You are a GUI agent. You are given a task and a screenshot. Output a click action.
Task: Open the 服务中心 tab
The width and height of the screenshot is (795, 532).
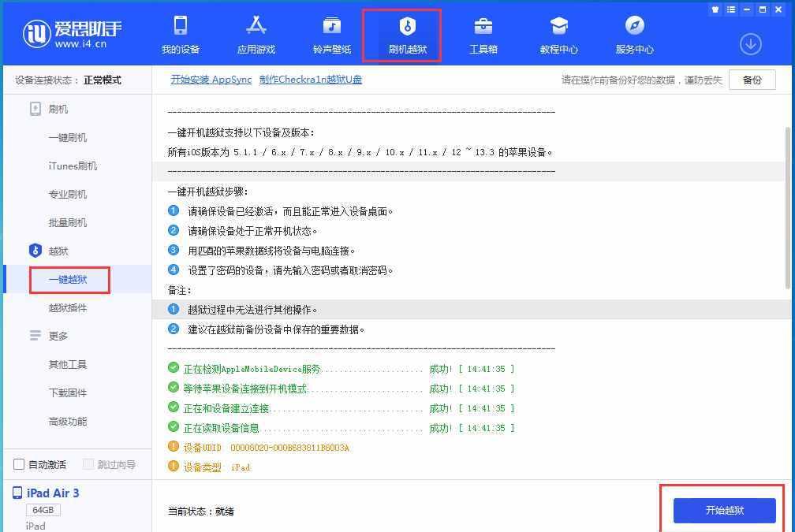634,35
